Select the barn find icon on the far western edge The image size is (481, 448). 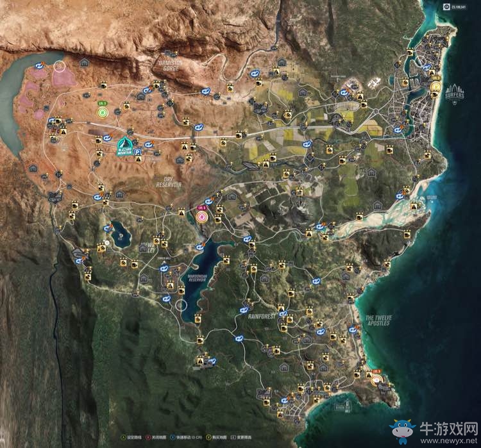[x=33, y=169]
